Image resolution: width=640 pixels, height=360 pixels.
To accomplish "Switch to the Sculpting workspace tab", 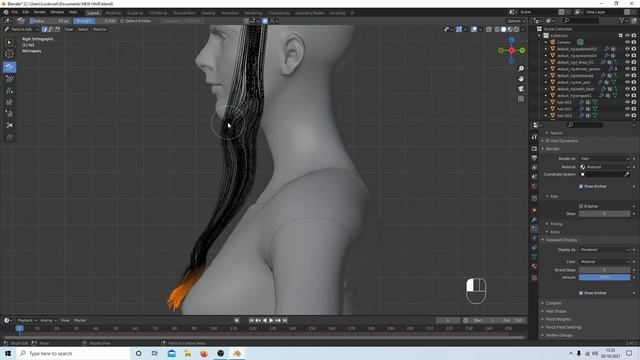I will [135, 13].
